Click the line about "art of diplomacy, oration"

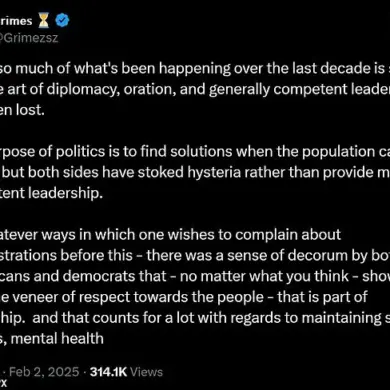(195, 89)
